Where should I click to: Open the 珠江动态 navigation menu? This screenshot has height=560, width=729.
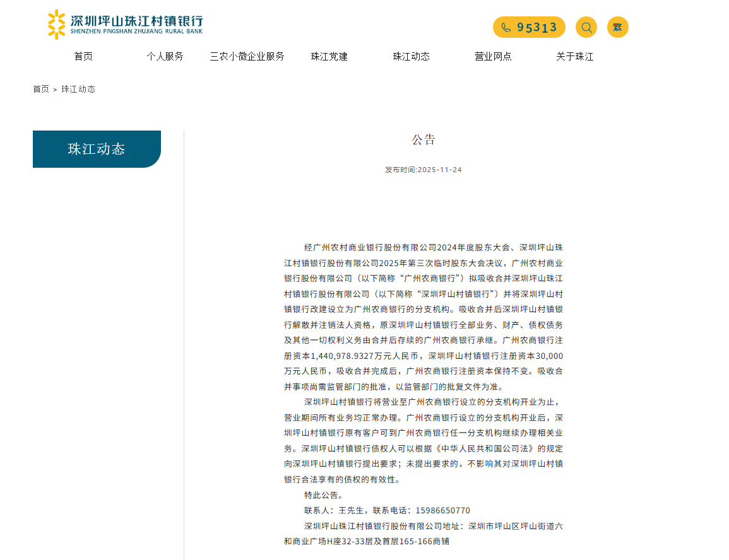coord(411,56)
